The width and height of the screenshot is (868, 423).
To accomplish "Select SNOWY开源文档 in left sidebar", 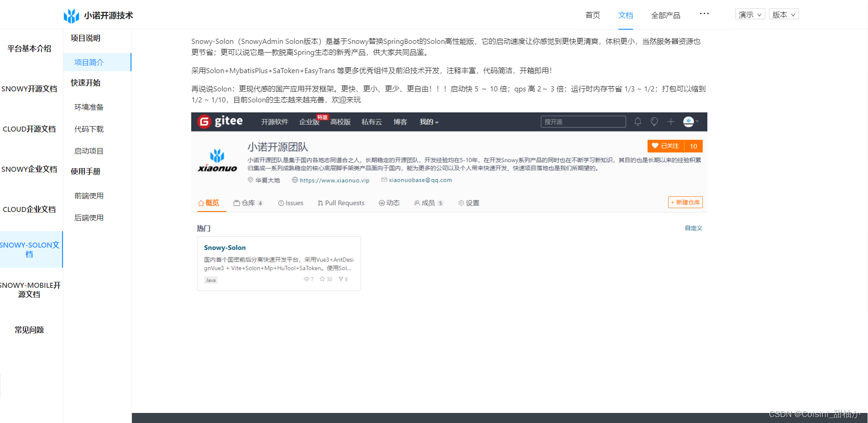I will click(29, 89).
